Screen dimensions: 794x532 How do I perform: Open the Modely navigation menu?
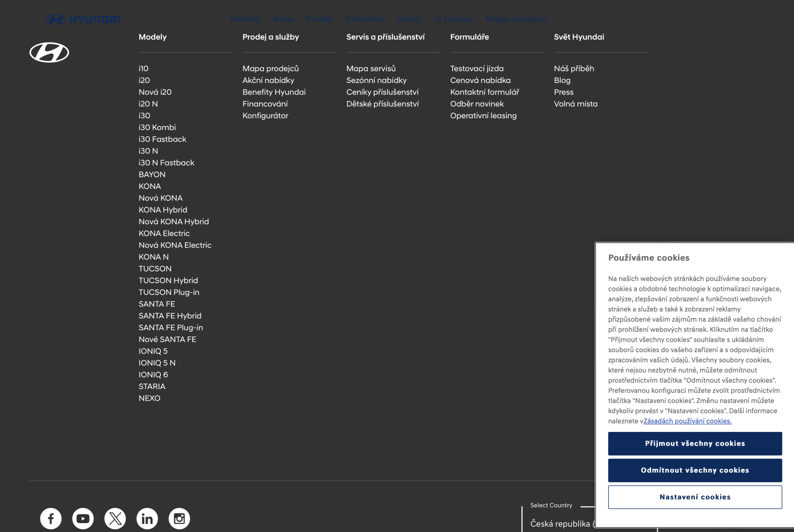coord(245,19)
